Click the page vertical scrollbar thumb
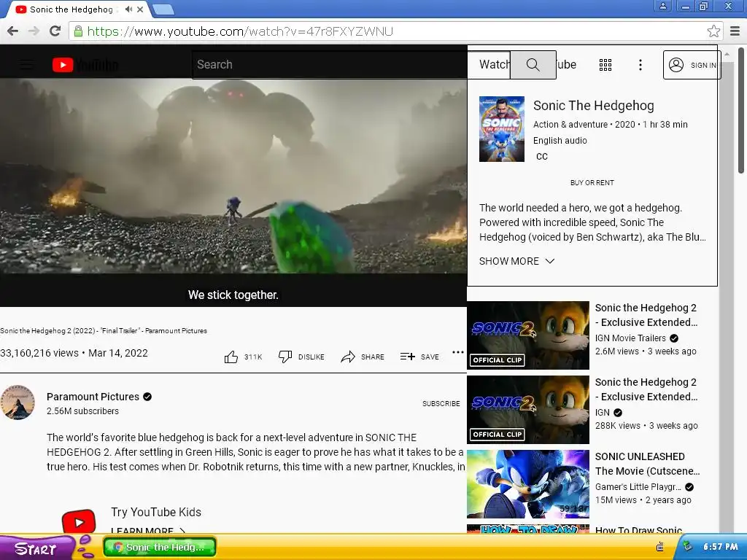Viewport: 747px width, 560px height. pyautogui.click(x=741, y=111)
